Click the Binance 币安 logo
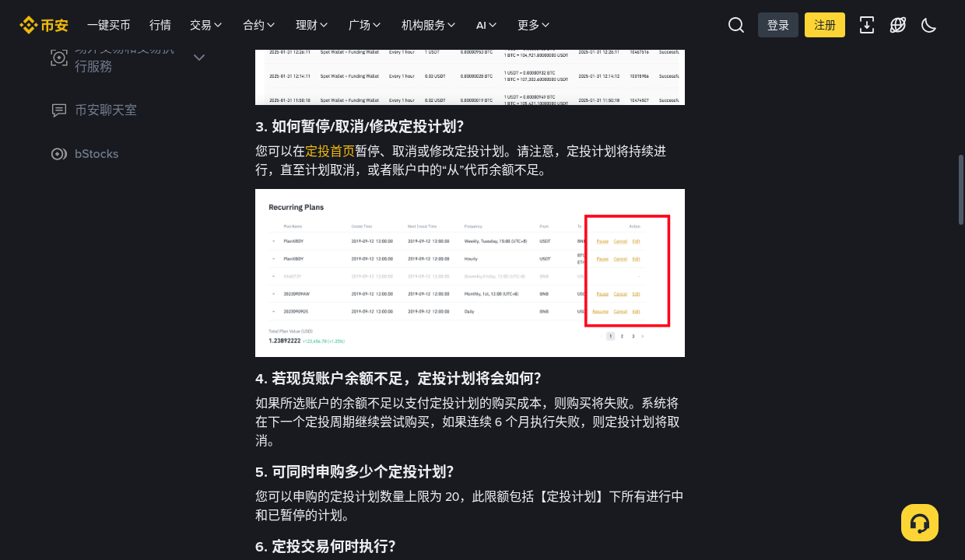 44,25
